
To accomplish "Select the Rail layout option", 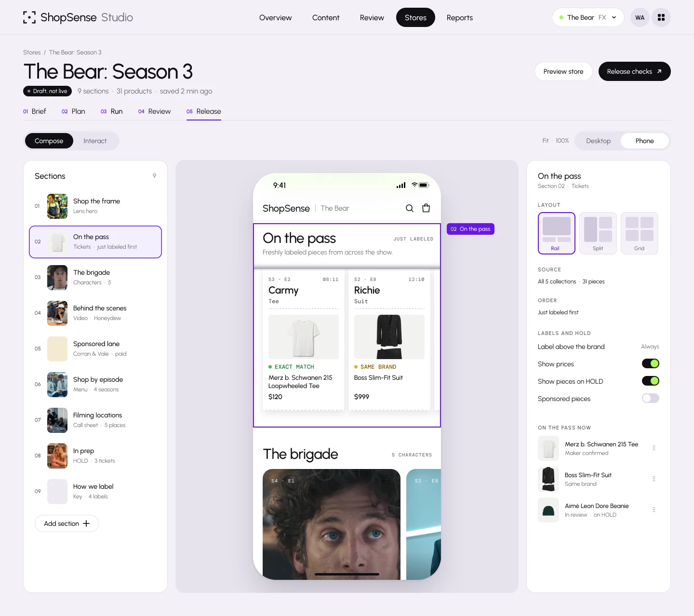I will click(557, 233).
